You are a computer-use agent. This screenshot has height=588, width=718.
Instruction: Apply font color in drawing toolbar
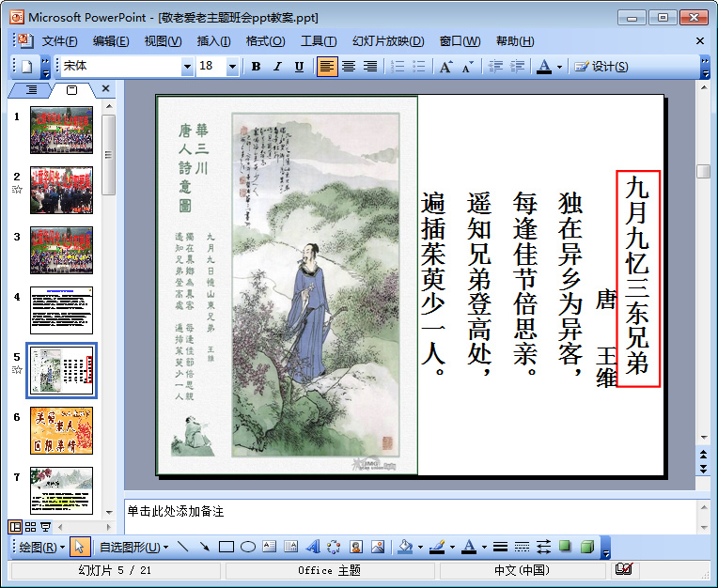(469, 547)
